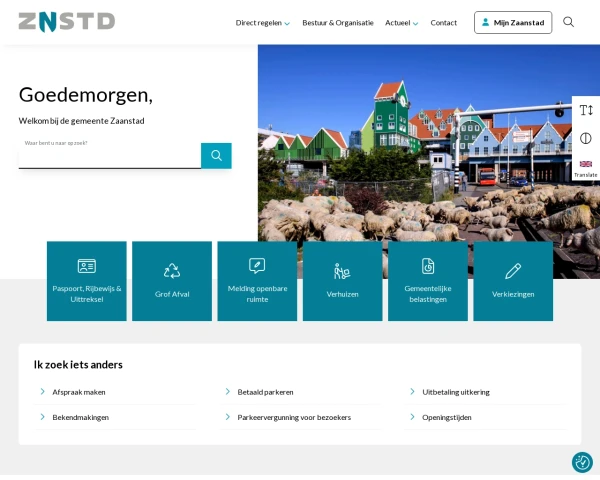This screenshot has height=480, width=600.
Task: Expand the Actueel dropdown menu
Action: pos(401,23)
